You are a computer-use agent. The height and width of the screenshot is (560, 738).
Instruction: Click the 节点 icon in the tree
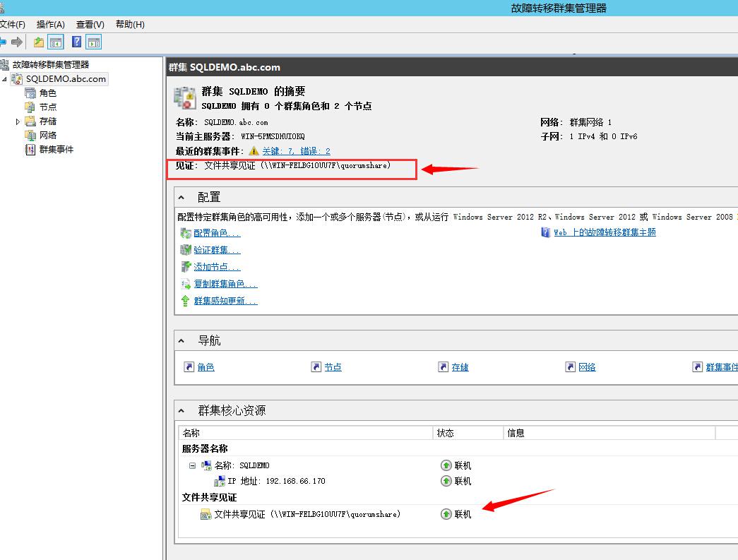(x=30, y=107)
